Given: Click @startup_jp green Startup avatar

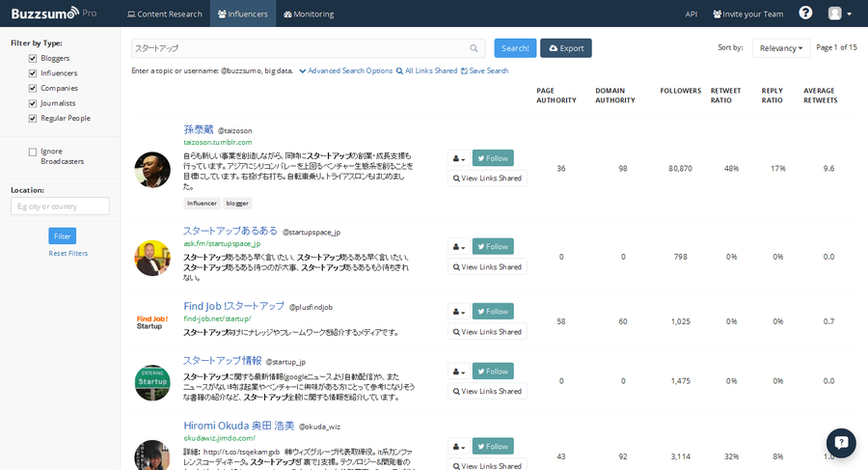Looking at the screenshot, I should pyautogui.click(x=152, y=382).
